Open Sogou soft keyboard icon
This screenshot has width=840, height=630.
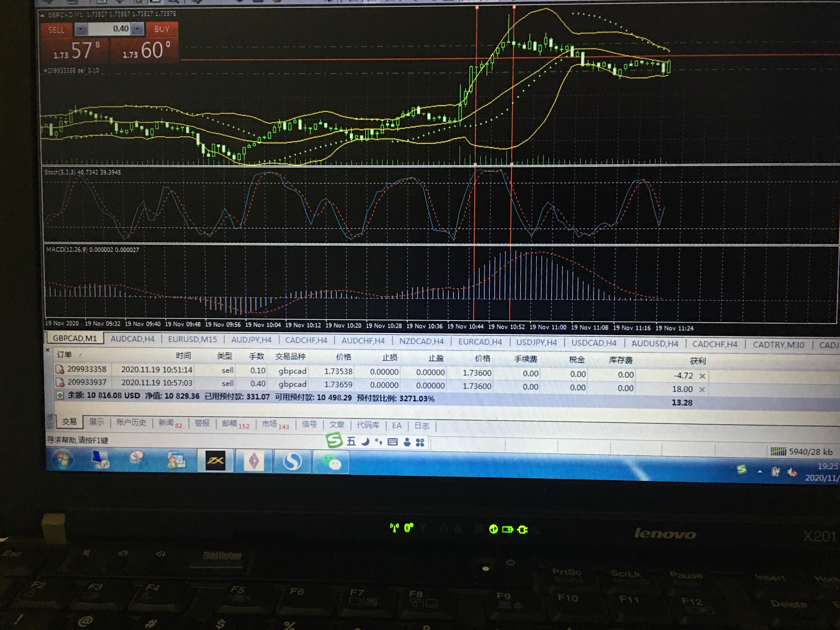(393, 442)
